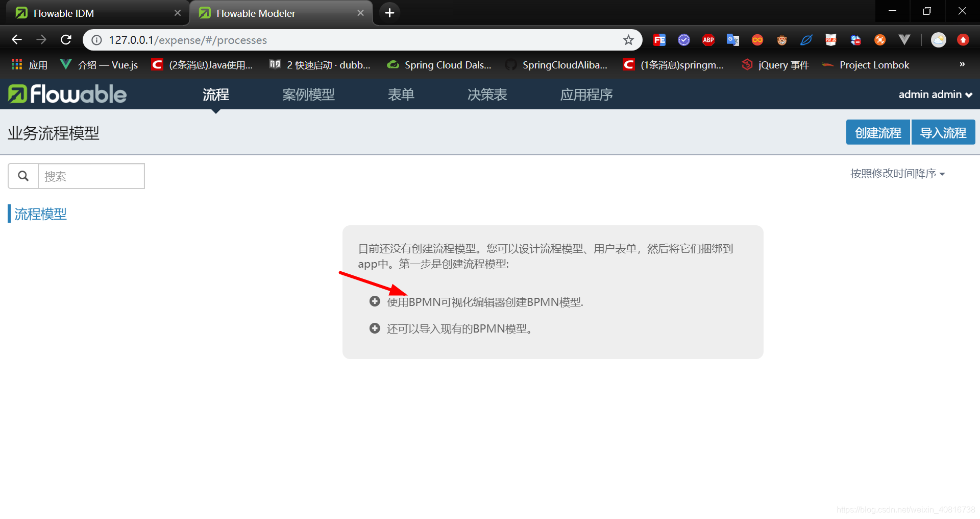This screenshot has height=519, width=980.
Task: Bookmark this page with the star icon
Action: tap(629, 39)
